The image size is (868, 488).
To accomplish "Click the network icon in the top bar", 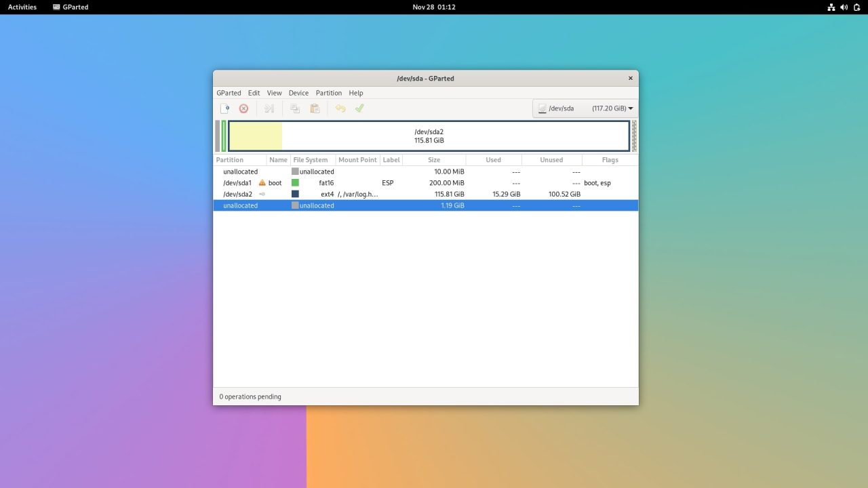I will point(831,7).
